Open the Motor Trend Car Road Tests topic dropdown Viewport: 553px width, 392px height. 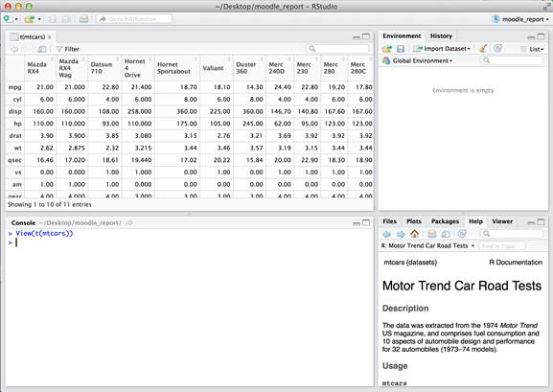click(x=428, y=245)
